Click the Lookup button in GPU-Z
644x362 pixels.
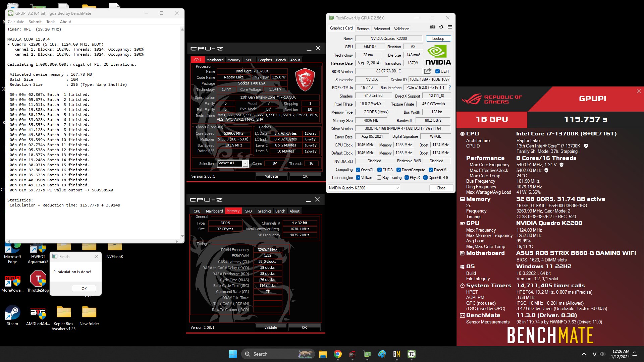click(x=438, y=39)
